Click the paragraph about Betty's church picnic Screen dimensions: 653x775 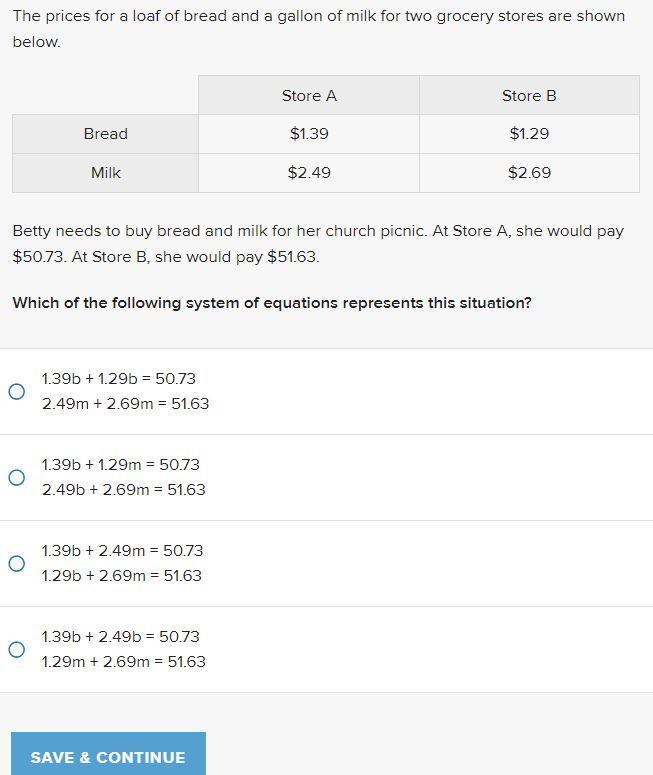318,243
